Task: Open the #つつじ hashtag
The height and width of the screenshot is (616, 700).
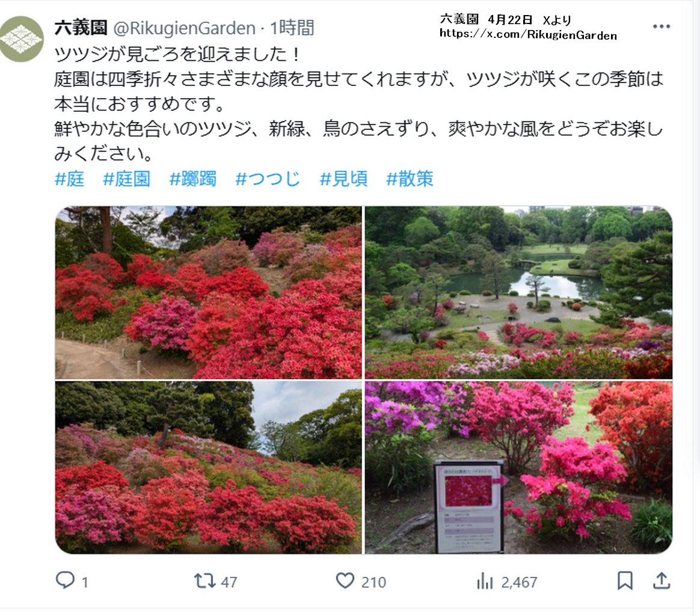Action: point(268,179)
